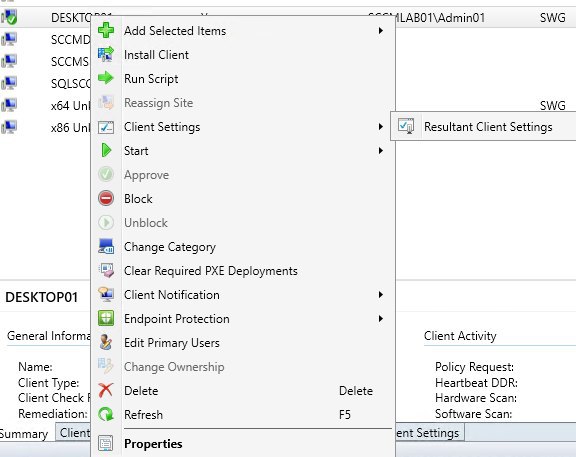Screen dimensions: 576x457
Task: Click the green Start play icon
Action: click(106, 151)
